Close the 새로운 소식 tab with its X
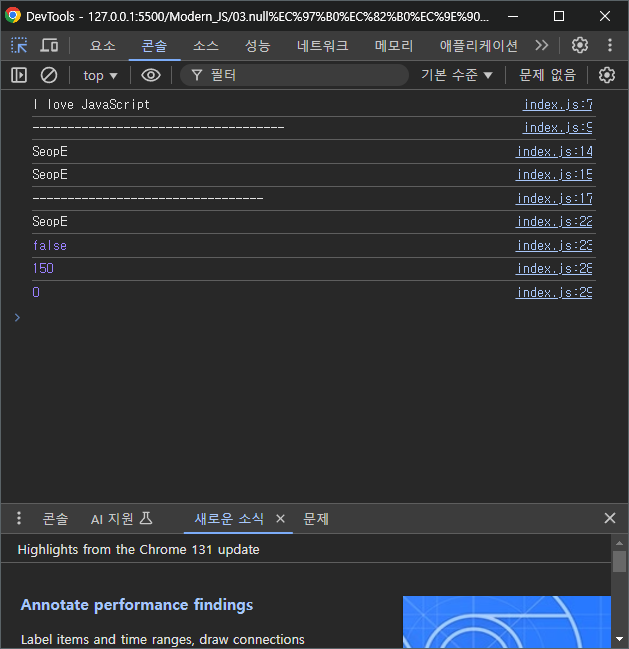Viewport: 629px width, 649px height. point(280,519)
